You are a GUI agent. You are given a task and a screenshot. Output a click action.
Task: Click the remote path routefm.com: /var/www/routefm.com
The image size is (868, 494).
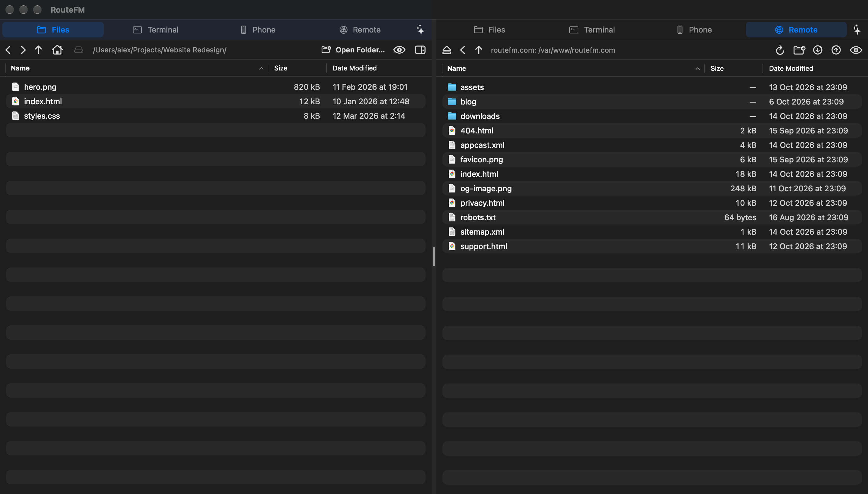coord(553,50)
